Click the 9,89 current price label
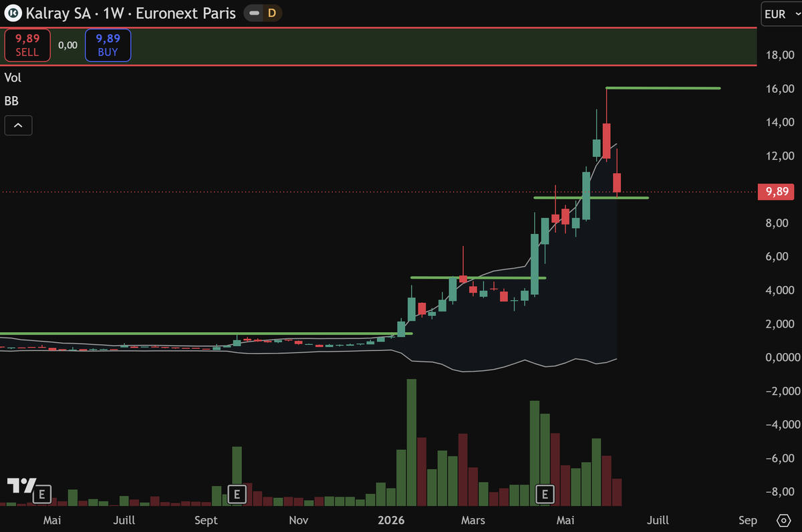The width and height of the screenshot is (802, 532). pyautogui.click(x=777, y=192)
